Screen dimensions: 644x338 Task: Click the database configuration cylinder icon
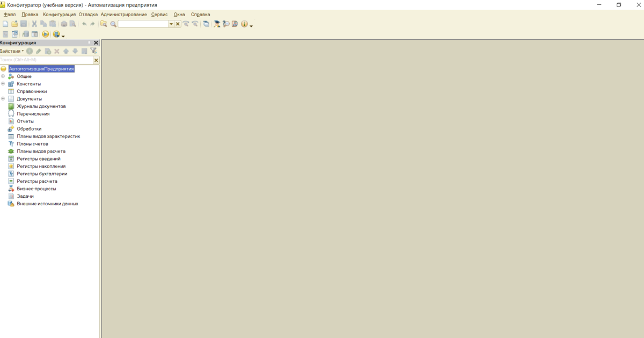click(x=25, y=34)
